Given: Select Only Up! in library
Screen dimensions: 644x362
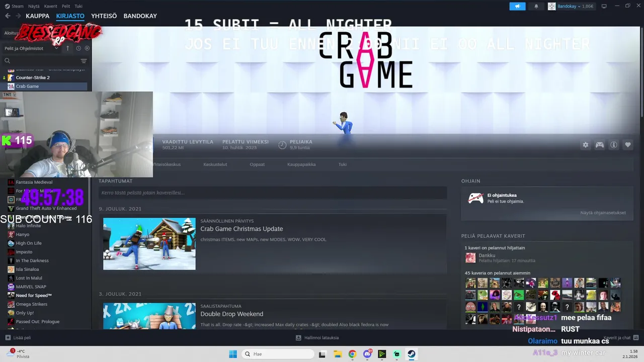Looking at the screenshot, I should point(25,313).
